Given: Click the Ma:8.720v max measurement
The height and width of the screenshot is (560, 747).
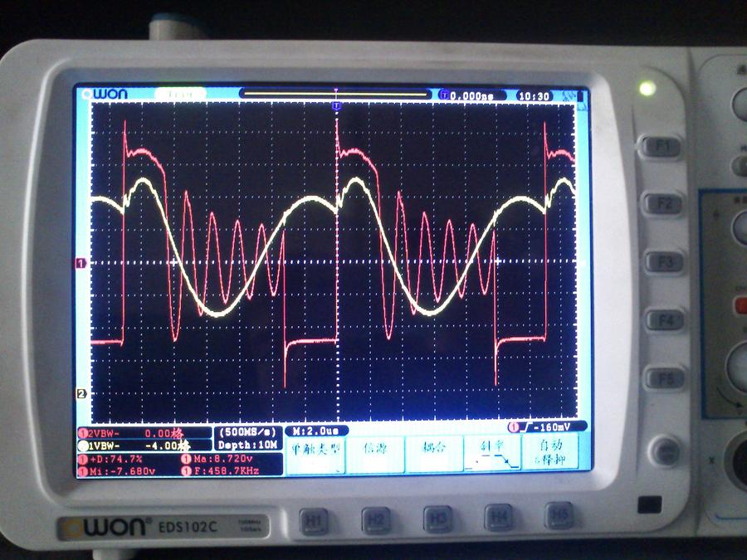Looking at the screenshot, I should [217, 459].
